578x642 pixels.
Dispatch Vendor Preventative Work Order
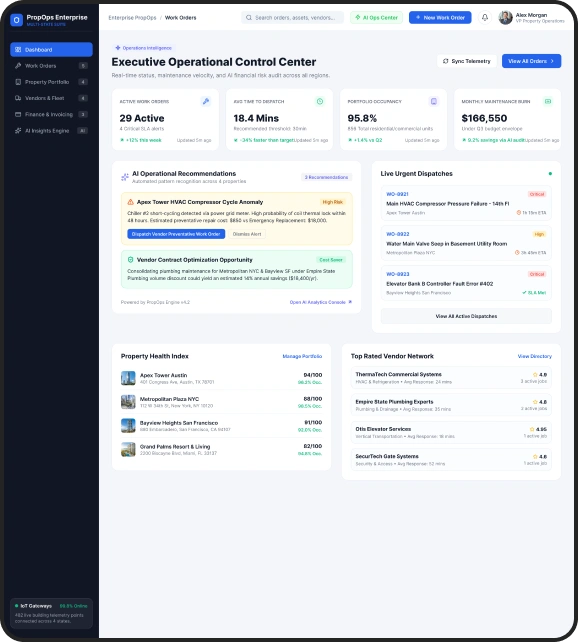pyautogui.click(x=176, y=234)
